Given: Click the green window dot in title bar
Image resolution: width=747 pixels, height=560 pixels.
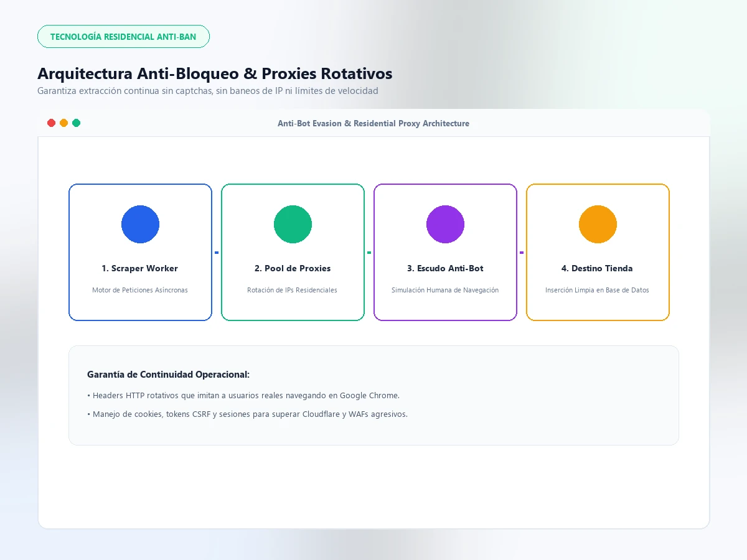Looking at the screenshot, I should tap(76, 123).
